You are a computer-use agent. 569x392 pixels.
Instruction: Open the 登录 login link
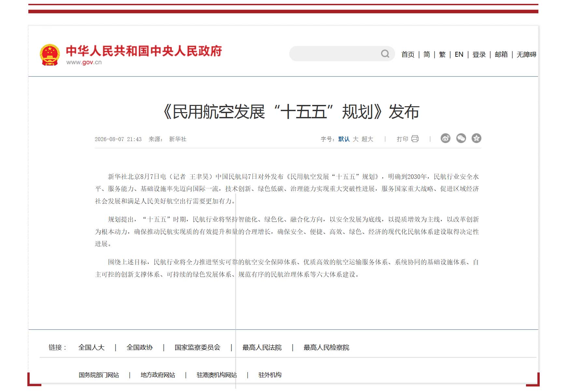coord(479,54)
